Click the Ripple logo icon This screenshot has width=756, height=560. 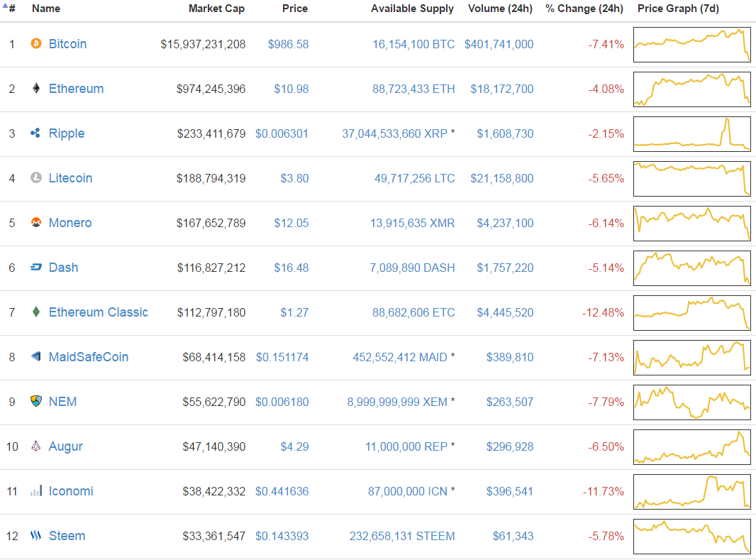click(35, 133)
